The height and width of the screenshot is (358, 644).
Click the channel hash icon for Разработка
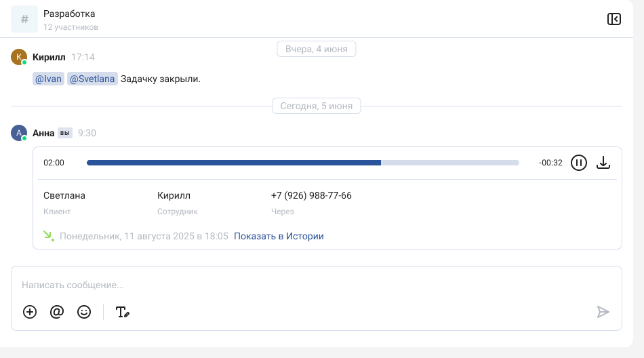pos(24,19)
